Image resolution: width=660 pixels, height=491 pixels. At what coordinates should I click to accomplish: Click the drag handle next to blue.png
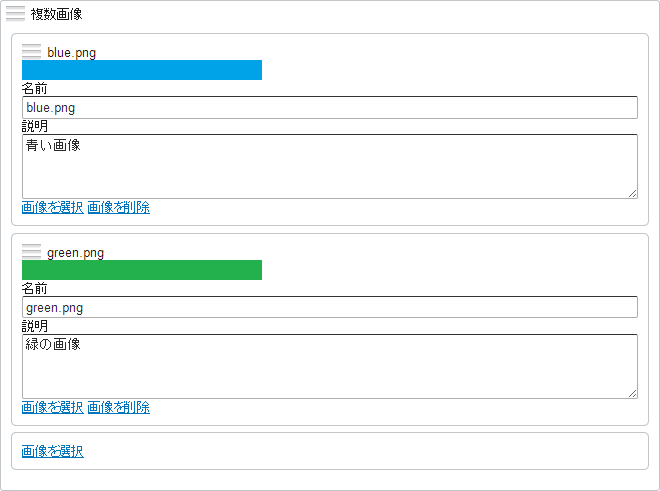32,52
